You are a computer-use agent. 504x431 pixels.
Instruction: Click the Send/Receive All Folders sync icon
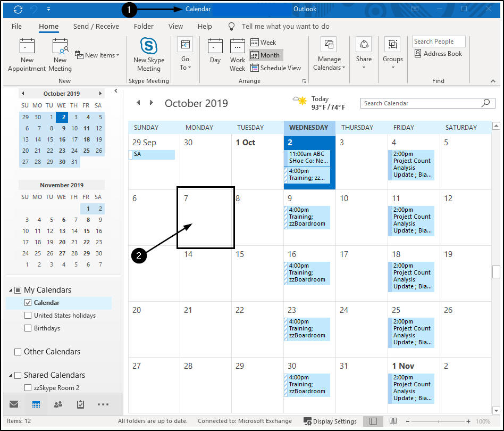click(x=18, y=10)
